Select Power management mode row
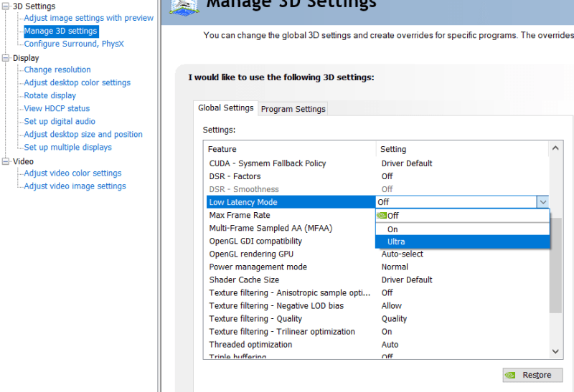This screenshot has width=574, height=392. pyautogui.click(x=377, y=267)
